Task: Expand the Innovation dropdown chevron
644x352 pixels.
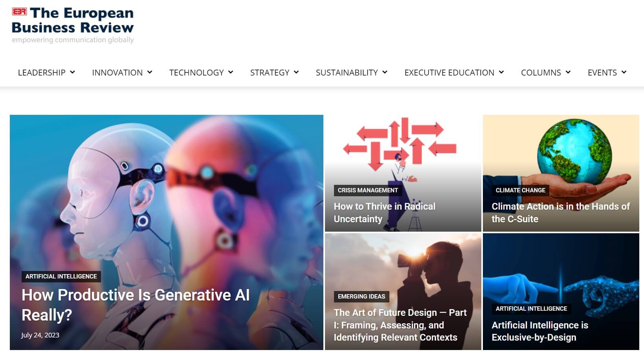Action: 150,72
